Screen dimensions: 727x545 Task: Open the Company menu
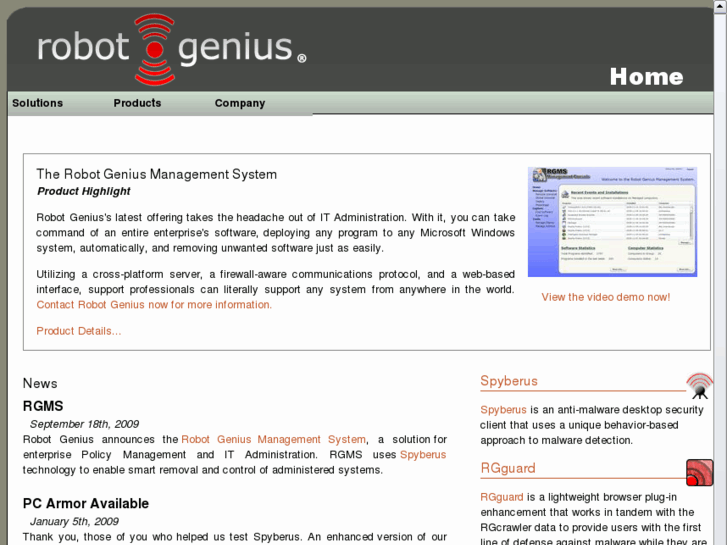coord(240,103)
